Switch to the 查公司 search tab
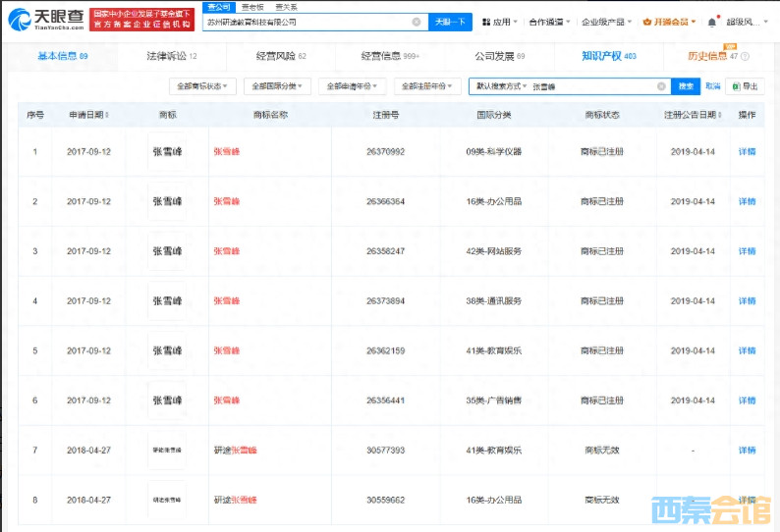The image size is (780, 532). [219, 7]
